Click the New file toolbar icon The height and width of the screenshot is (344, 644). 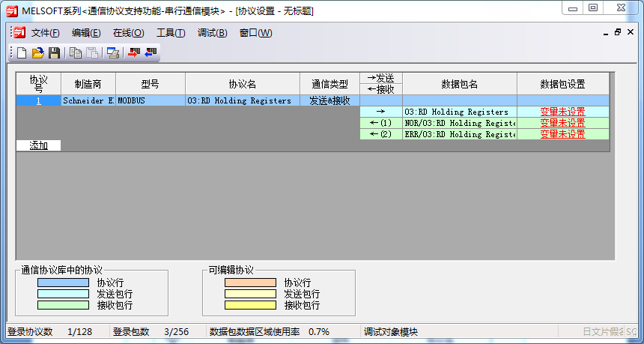(x=22, y=53)
